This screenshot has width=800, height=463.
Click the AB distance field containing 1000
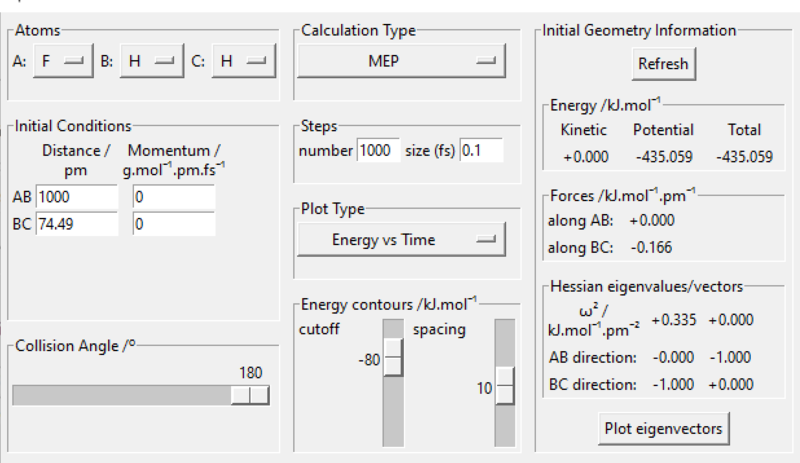pos(76,198)
